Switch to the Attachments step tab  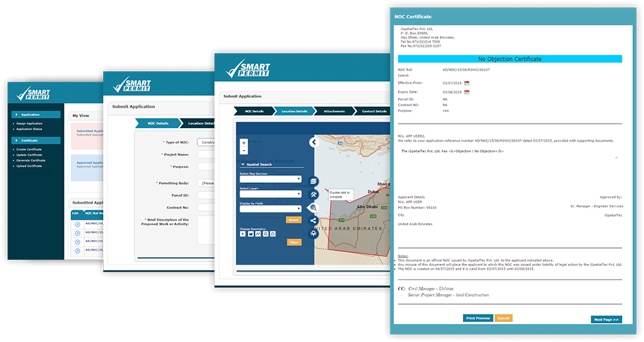pos(334,111)
